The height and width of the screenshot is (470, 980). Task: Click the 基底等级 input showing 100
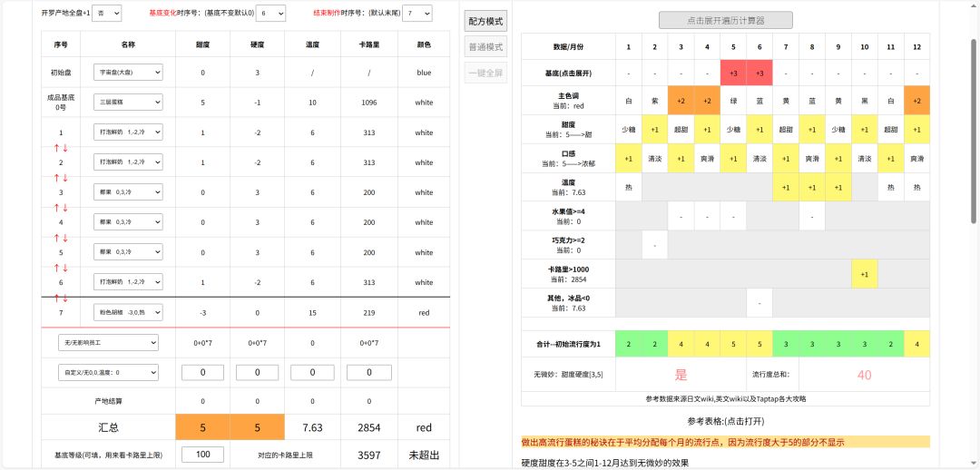202,455
